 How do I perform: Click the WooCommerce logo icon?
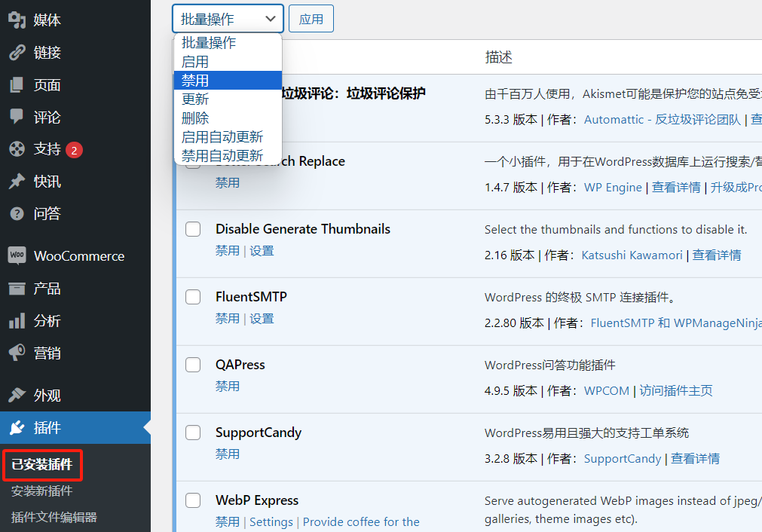click(x=17, y=256)
